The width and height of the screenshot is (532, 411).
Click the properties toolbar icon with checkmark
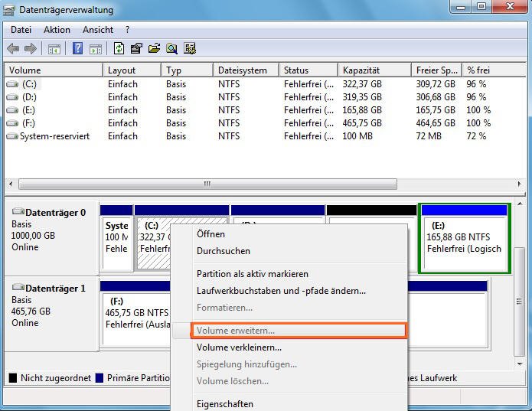pos(136,48)
